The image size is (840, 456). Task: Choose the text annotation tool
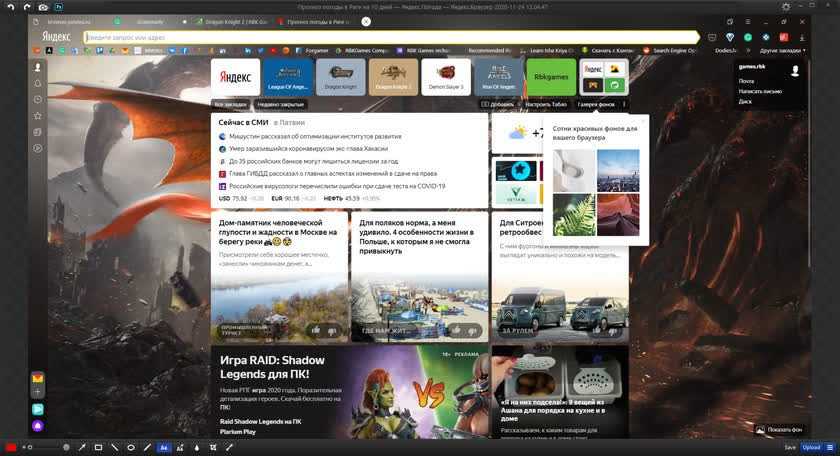pyautogui.click(x=164, y=447)
